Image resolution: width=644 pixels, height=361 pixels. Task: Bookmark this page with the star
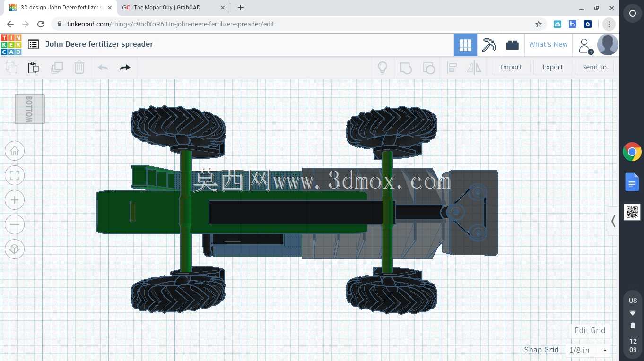(538, 24)
